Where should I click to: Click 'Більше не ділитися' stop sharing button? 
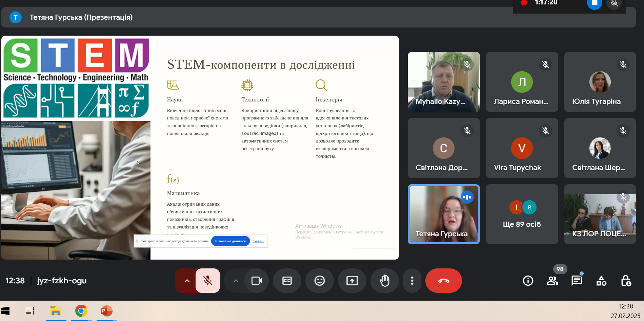pos(230,241)
